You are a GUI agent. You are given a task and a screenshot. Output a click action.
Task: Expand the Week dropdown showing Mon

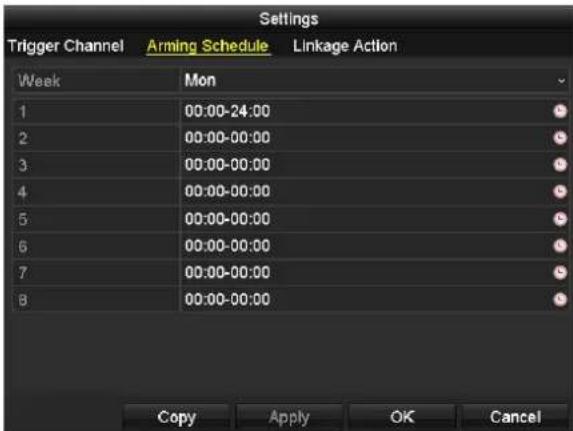(x=374, y=80)
